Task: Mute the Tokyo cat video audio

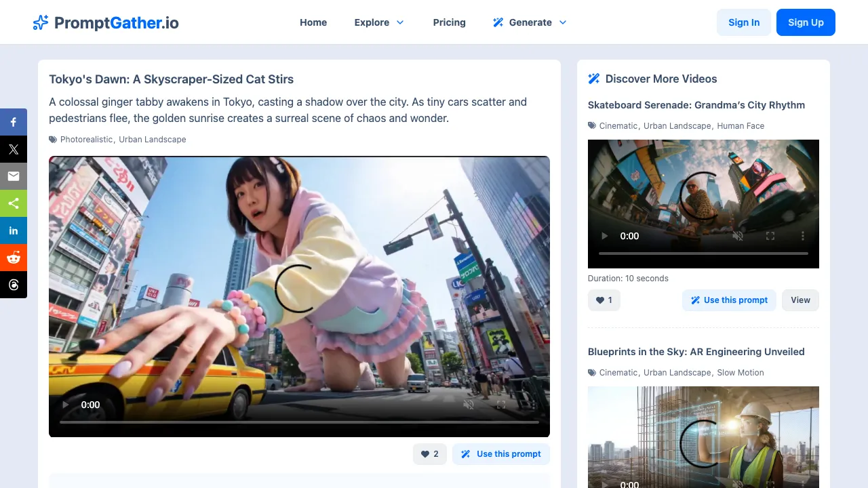Action: (468, 405)
